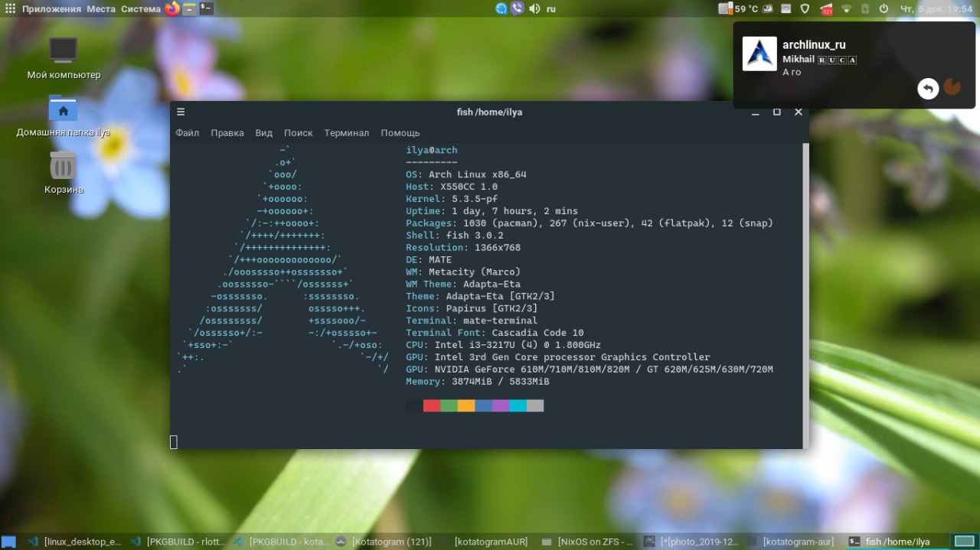
Task: Click the Kernel: 5.3.5-pf line
Action: (x=451, y=199)
